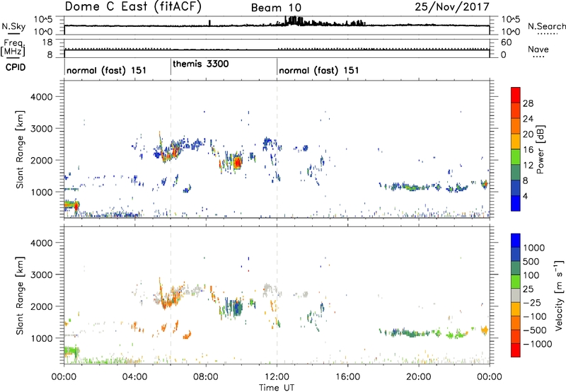Click the 'Time UT' axis label

[277, 388]
